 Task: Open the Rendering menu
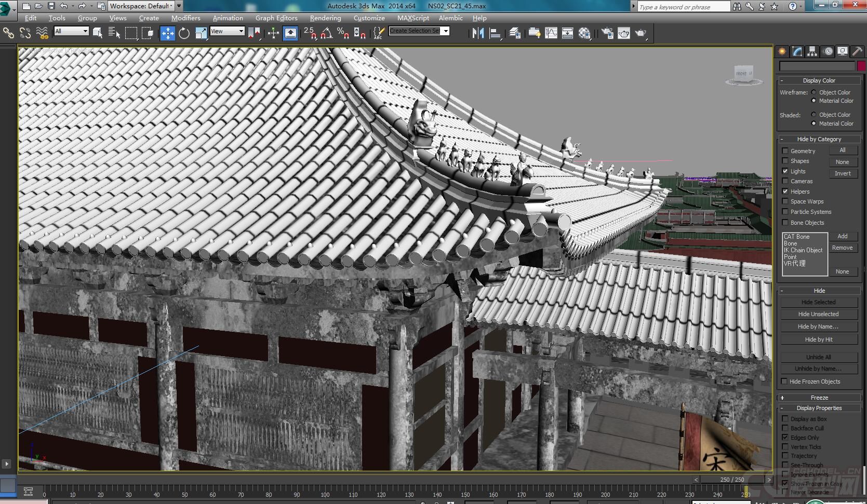[x=325, y=18]
